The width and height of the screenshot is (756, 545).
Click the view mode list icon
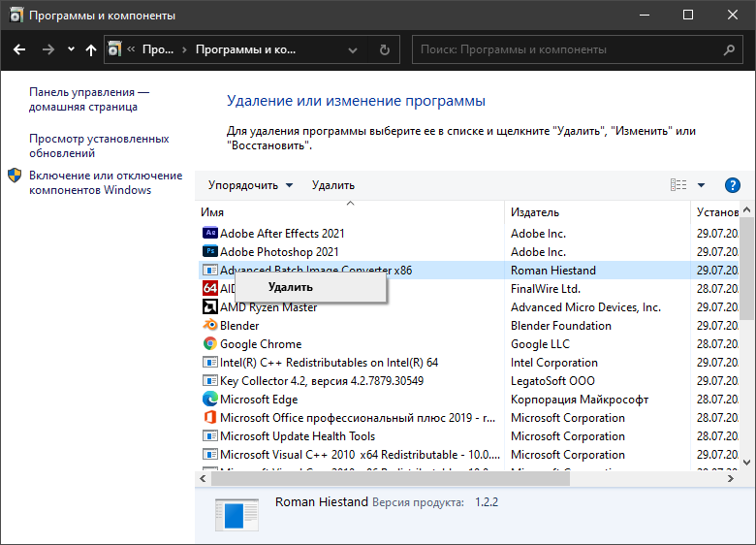[x=678, y=185]
